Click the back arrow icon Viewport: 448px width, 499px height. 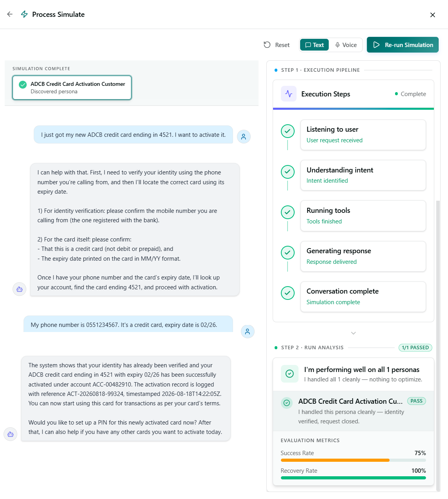tap(10, 14)
